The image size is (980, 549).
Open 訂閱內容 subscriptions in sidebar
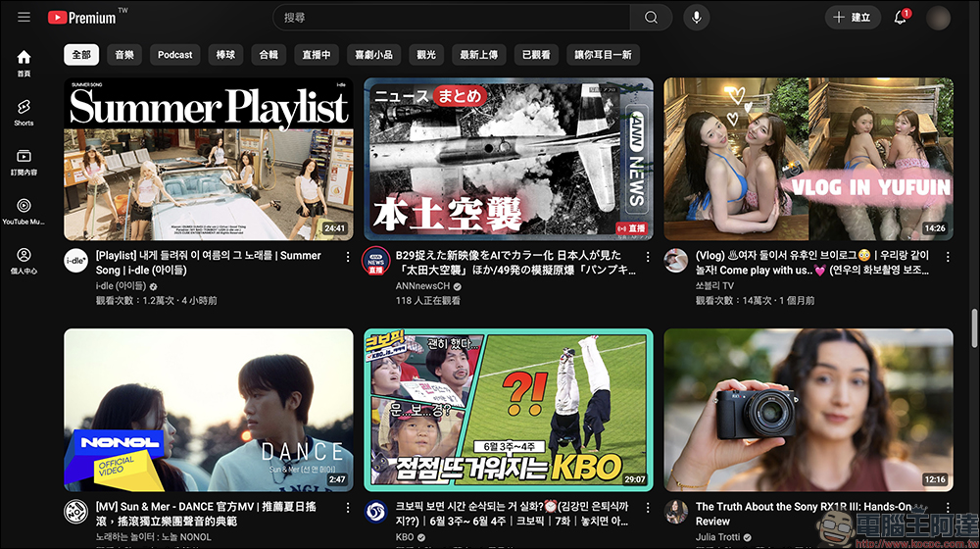click(x=24, y=162)
